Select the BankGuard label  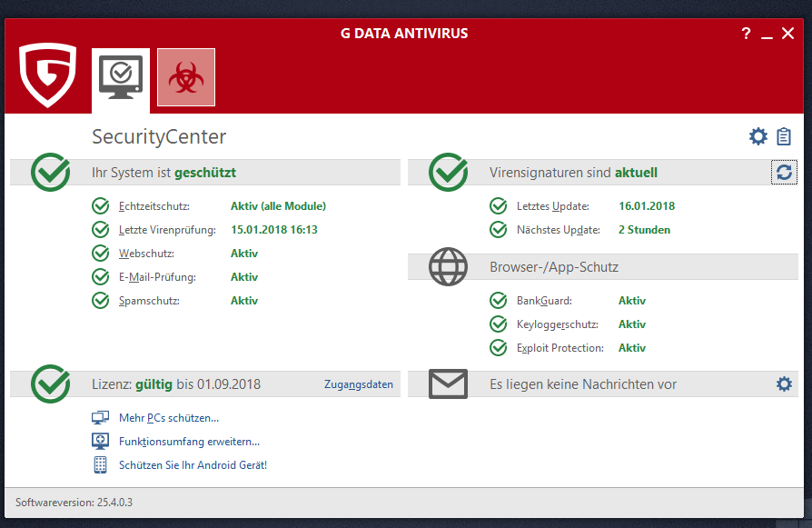point(544,301)
